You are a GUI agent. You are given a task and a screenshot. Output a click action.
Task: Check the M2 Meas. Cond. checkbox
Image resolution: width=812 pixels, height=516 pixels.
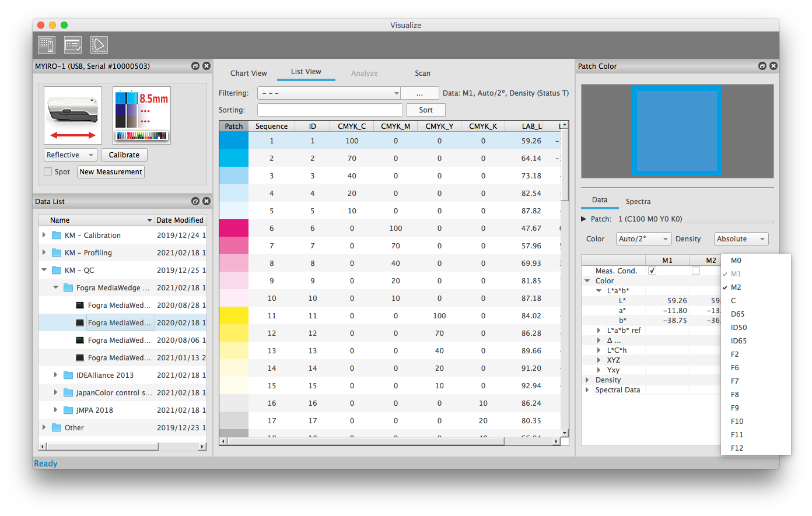695,271
